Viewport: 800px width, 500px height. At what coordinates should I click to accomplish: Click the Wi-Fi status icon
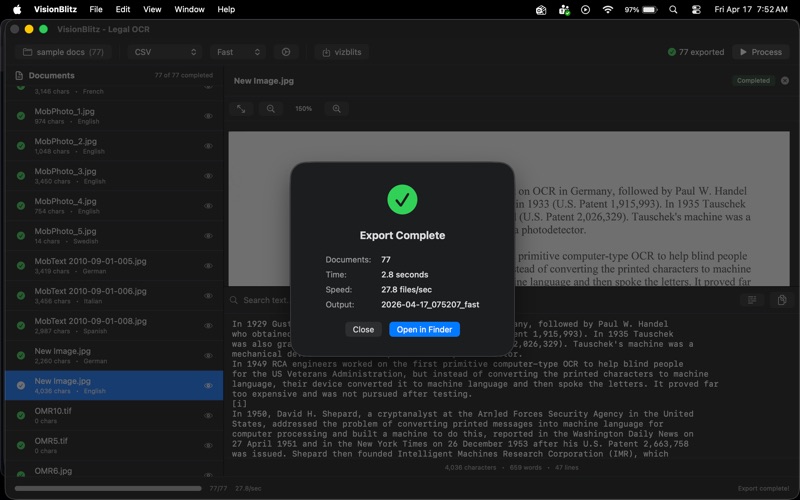tap(607, 9)
